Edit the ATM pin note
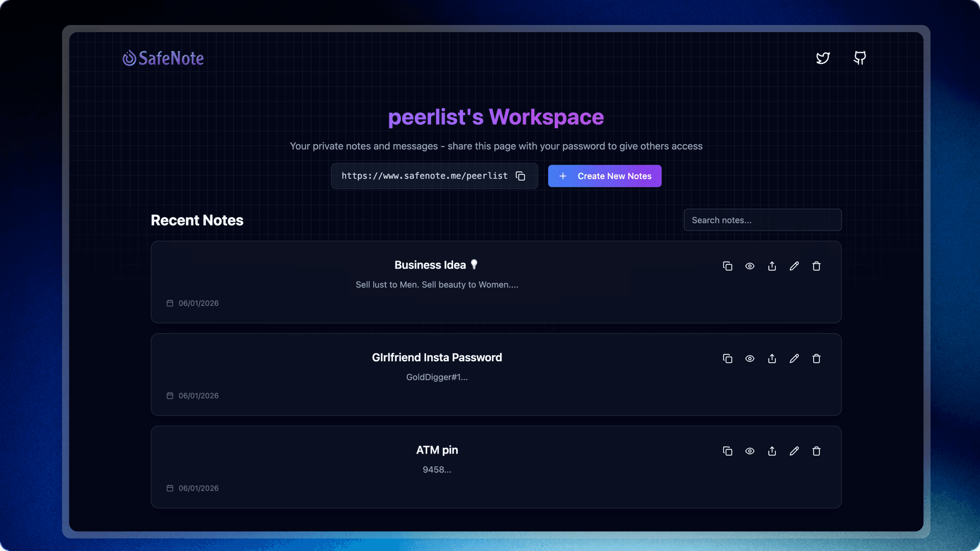 click(794, 451)
